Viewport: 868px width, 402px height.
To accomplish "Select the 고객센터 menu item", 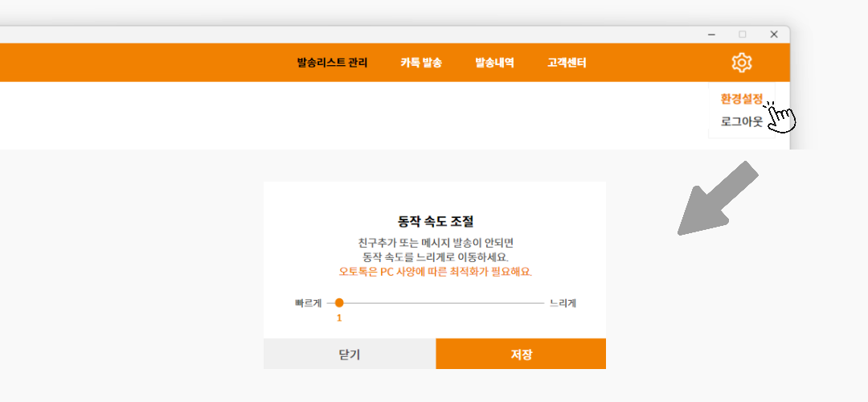I will 567,63.
